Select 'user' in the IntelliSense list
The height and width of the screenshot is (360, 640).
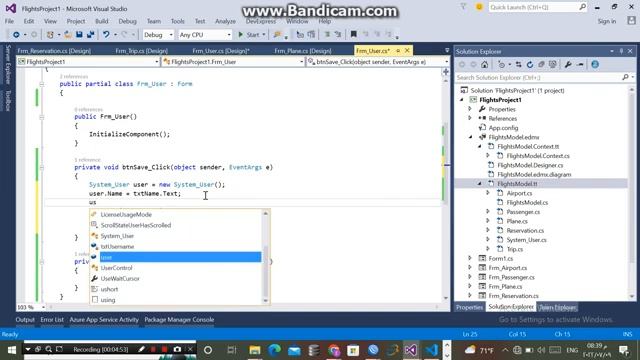pos(176,257)
